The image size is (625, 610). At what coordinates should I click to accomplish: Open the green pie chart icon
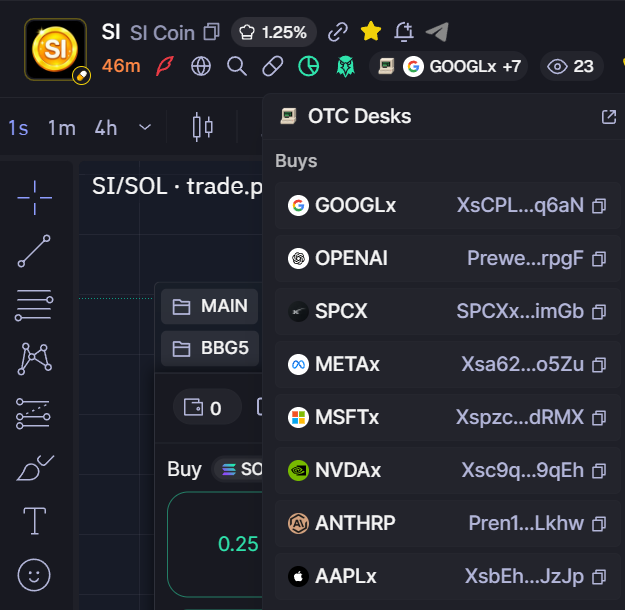click(x=309, y=66)
